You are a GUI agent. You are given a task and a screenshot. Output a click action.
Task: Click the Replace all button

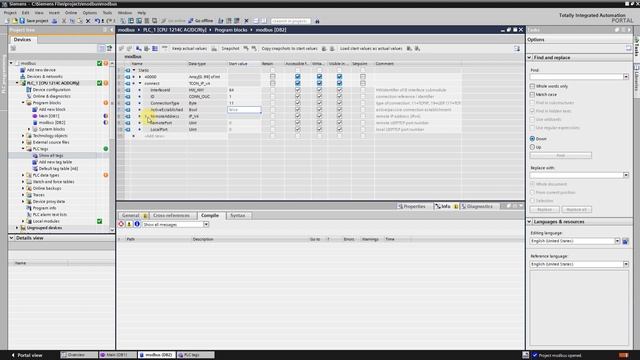pos(576,209)
